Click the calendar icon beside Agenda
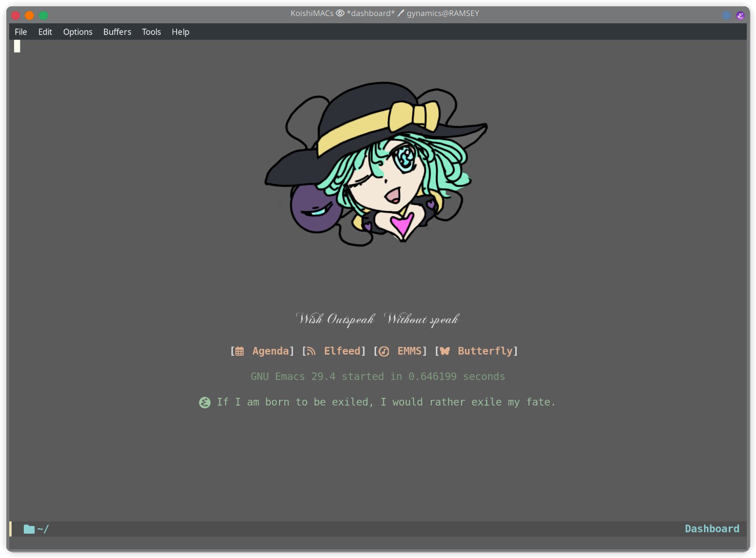Image resolution: width=756 pixels, height=558 pixels. (x=240, y=351)
